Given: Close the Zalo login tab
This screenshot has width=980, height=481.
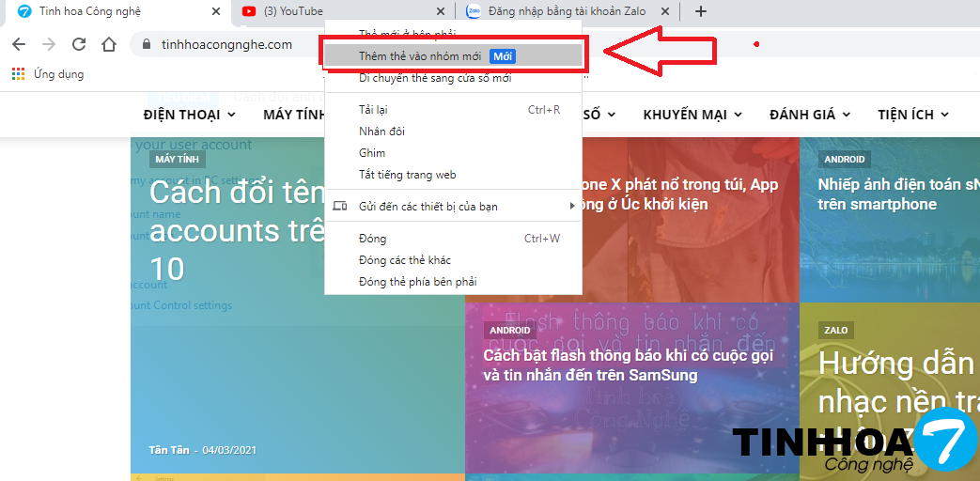Looking at the screenshot, I should pyautogui.click(x=665, y=12).
